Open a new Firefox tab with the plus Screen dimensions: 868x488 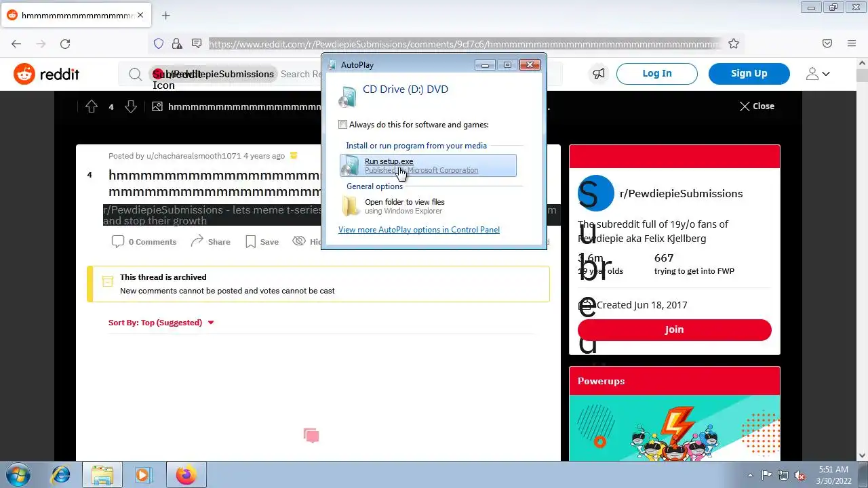[x=165, y=15]
